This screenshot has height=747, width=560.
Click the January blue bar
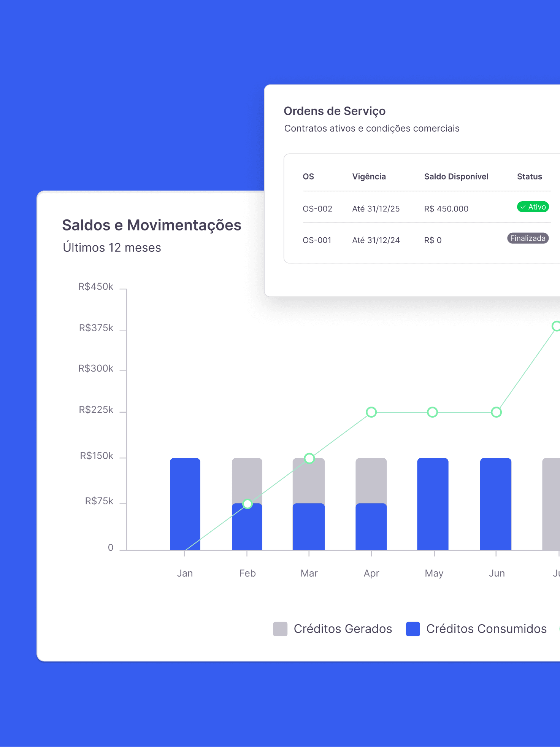click(x=185, y=504)
